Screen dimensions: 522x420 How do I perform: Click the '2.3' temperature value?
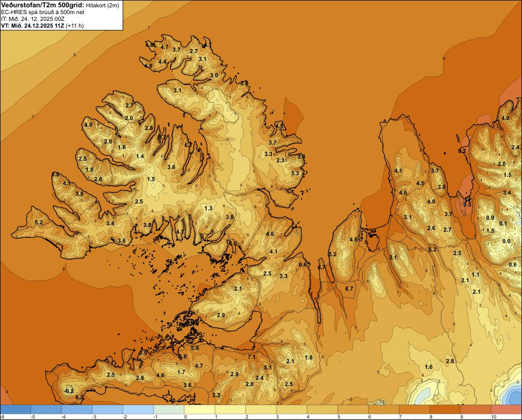(x=281, y=160)
